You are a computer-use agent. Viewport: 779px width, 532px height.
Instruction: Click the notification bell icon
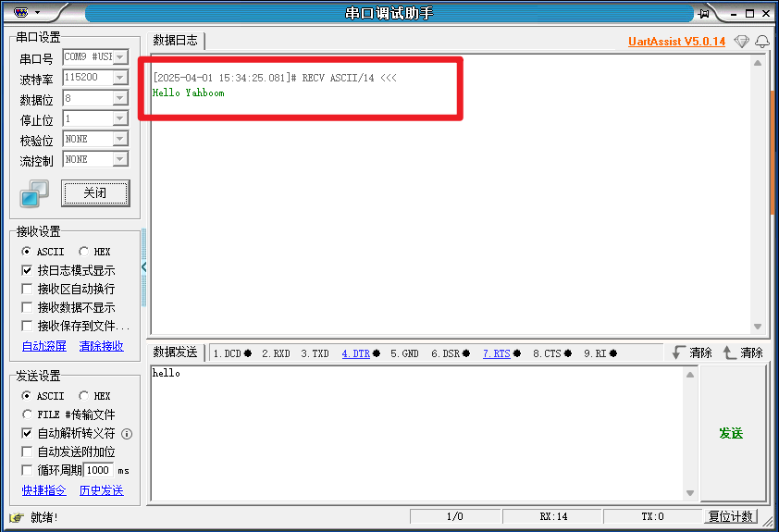762,42
